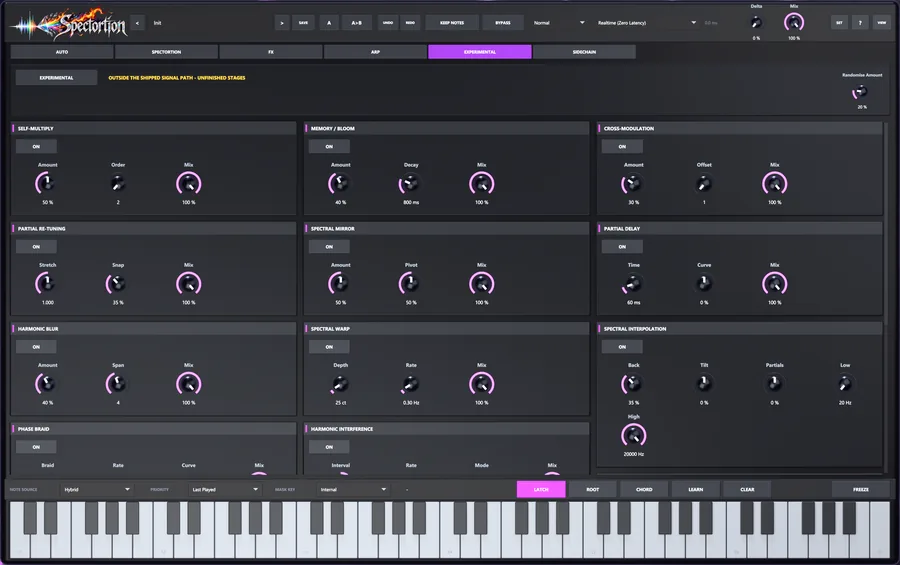Viewport: 900px width, 565px height.
Task: Open the Note Source Hybrid dropdown
Action: tap(96, 489)
